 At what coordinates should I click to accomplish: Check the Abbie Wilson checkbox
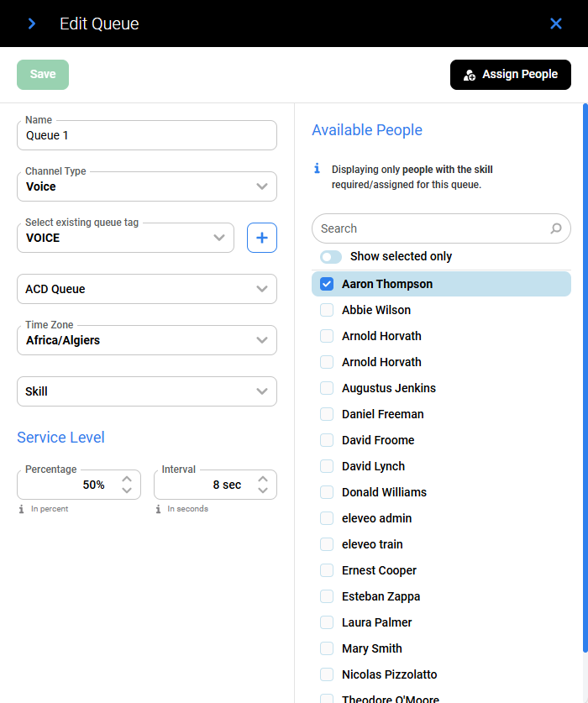[327, 310]
